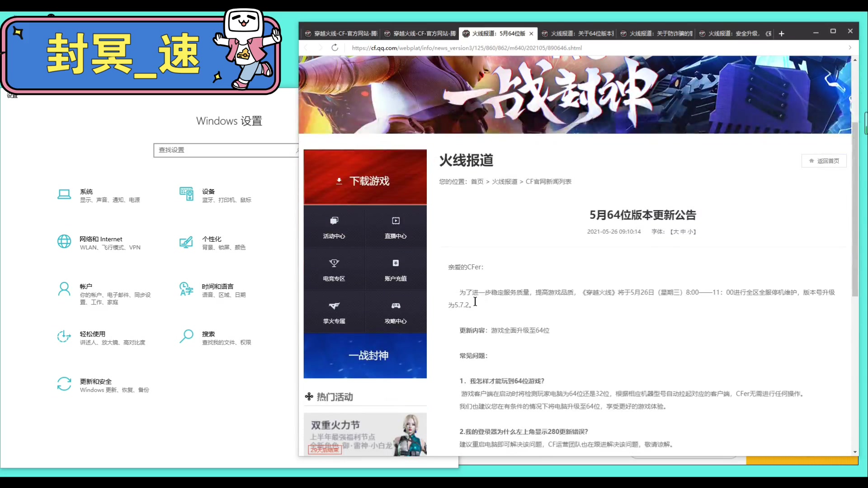Switch to 安全升级 tab

pyautogui.click(x=735, y=33)
